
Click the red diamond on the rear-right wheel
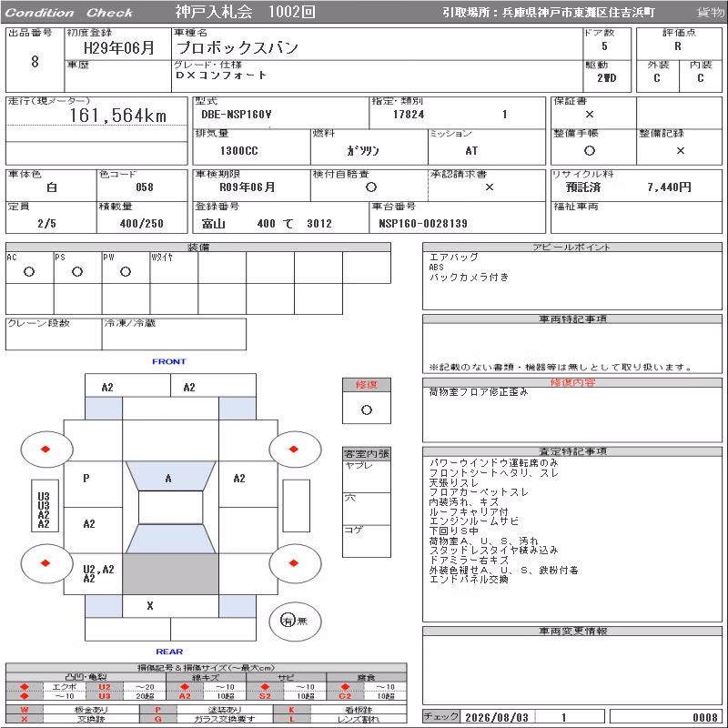tap(293, 563)
